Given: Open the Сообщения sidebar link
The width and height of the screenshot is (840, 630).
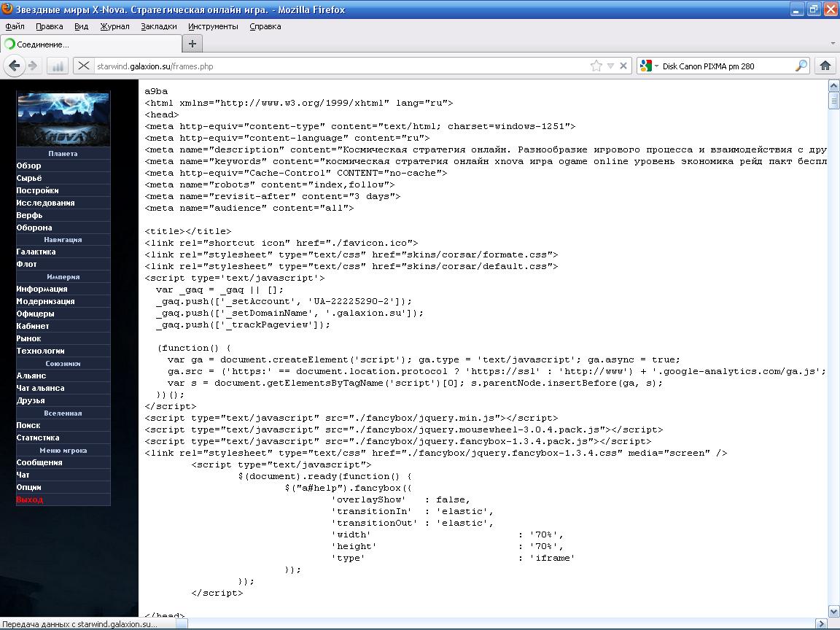Looking at the screenshot, I should [39, 462].
